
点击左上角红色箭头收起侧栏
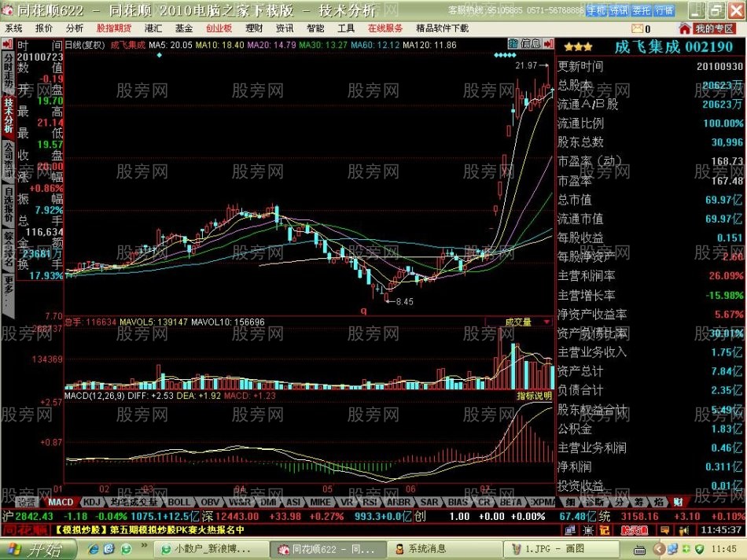(6, 45)
